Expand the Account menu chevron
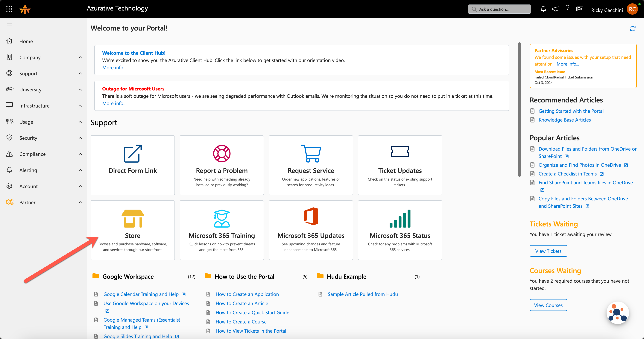Viewport: 644px width, 339px height. [x=80, y=186]
